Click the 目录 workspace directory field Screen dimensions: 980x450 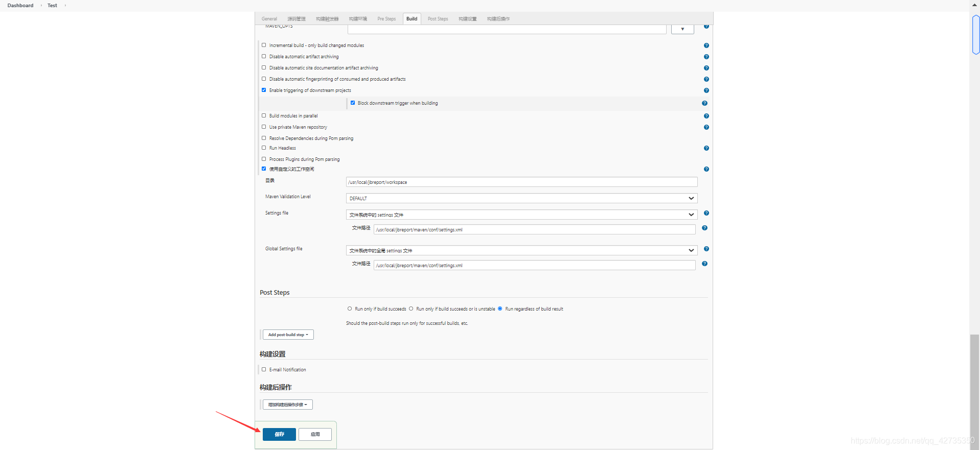(x=522, y=182)
